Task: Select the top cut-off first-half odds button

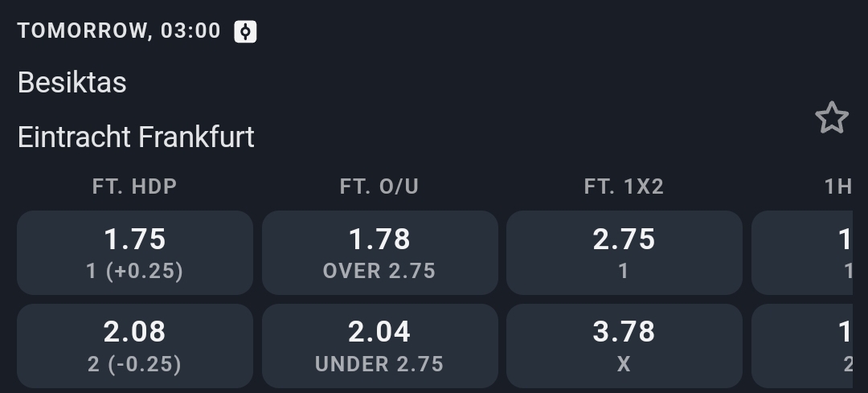Action: point(804,252)
